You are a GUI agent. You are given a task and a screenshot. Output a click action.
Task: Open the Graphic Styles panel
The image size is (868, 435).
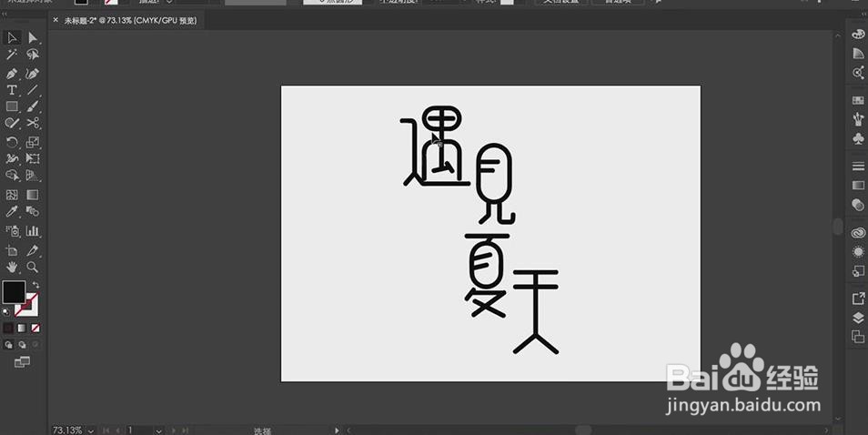click(x=858, y=270)
